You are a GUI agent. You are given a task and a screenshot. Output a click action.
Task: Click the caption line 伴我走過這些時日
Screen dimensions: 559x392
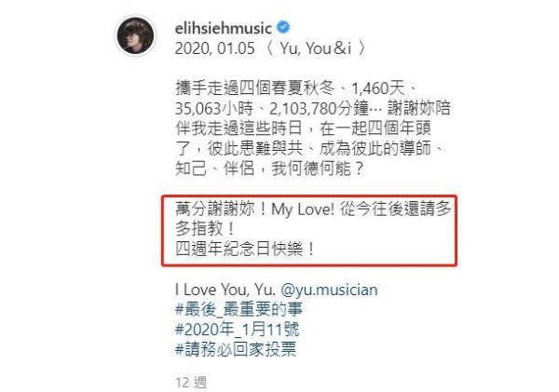[303, 128]
